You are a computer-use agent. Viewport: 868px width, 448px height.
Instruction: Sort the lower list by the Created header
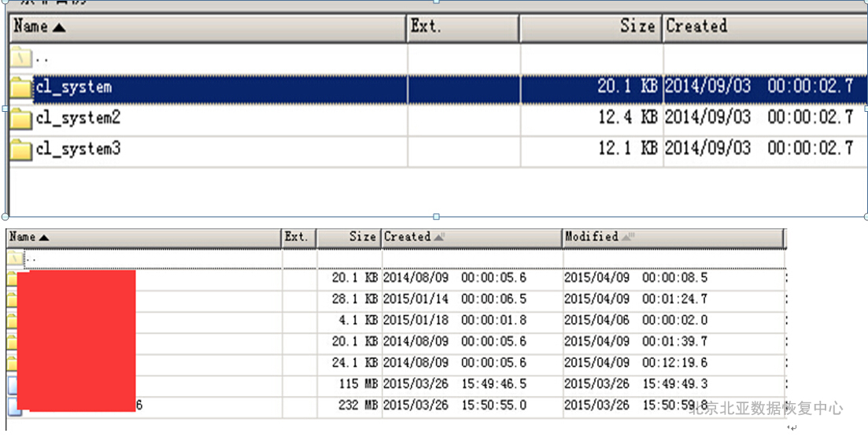point(471,238)
